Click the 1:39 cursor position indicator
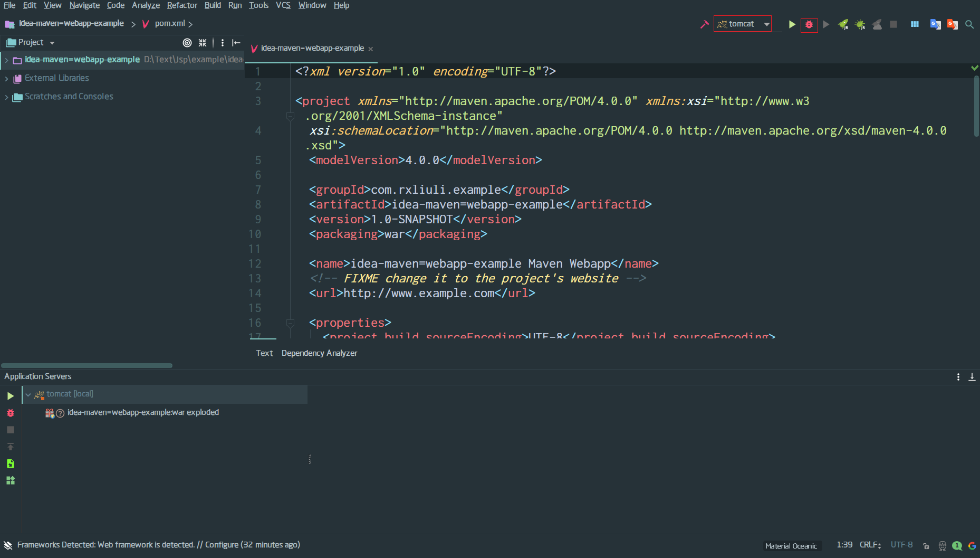 point(844,545)
